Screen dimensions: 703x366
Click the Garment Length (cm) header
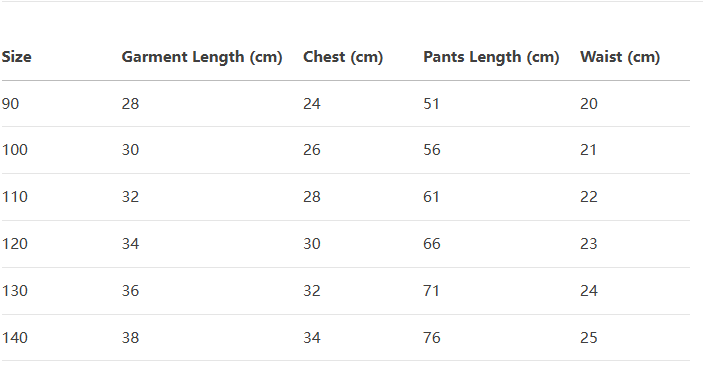point(202,57)
